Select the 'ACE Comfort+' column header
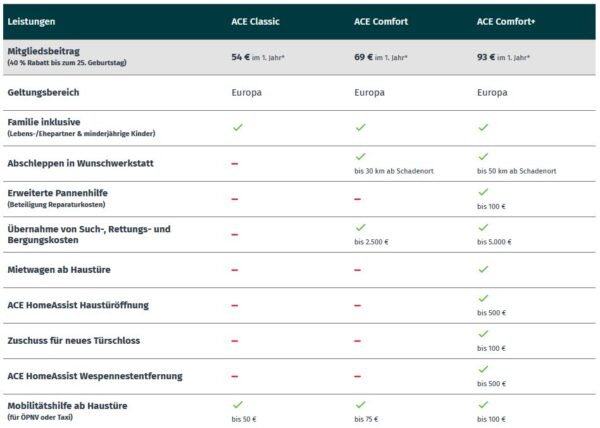This screenshot has width=600, height=428. (506, 22)
